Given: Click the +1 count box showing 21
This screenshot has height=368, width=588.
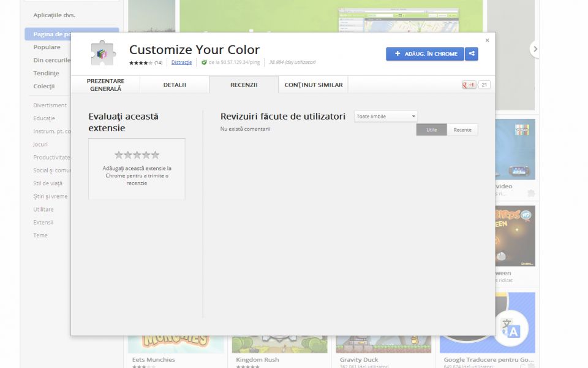Looking at the screenshot, I should tap(484, 85).
